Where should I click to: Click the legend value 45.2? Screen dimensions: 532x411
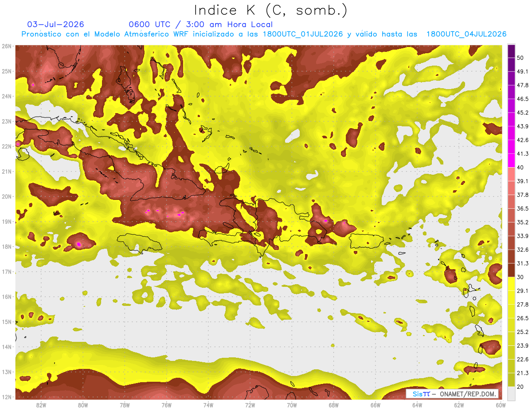pos(523,113)
